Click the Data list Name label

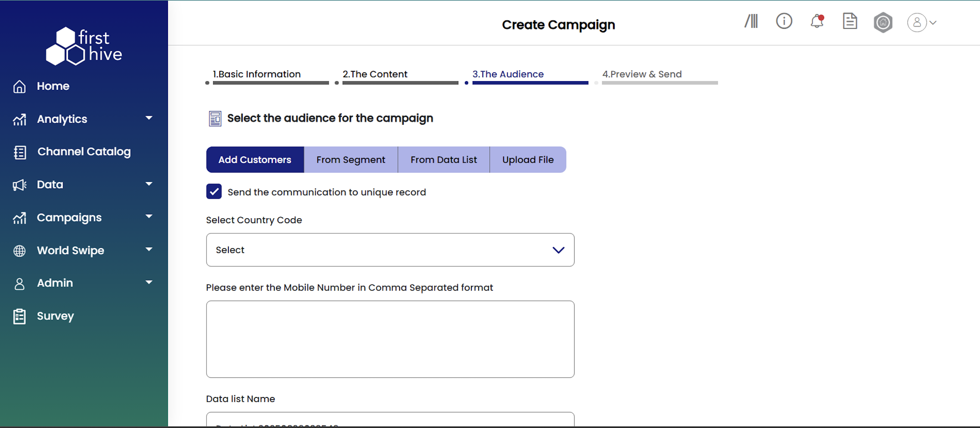click(x=240, y=399)
